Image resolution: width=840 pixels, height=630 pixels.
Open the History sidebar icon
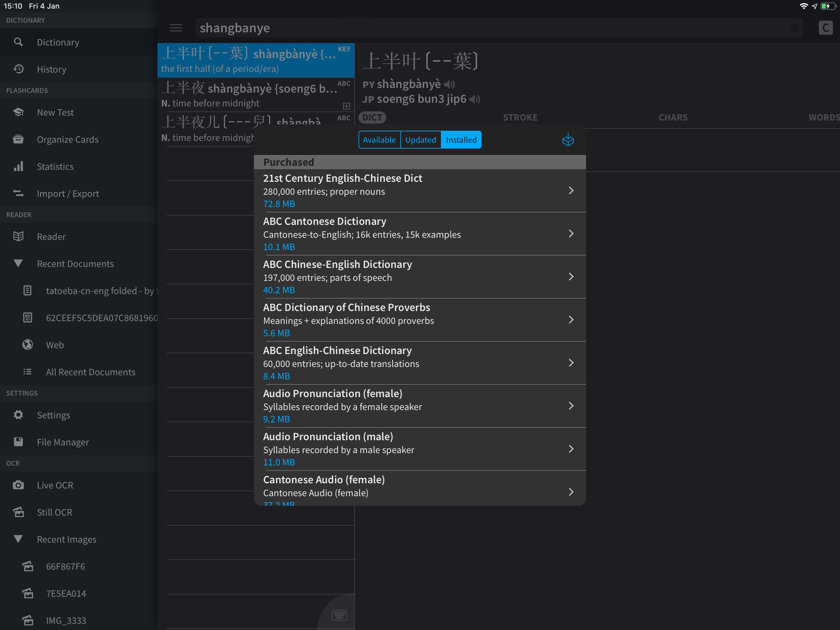pos(18,69)
